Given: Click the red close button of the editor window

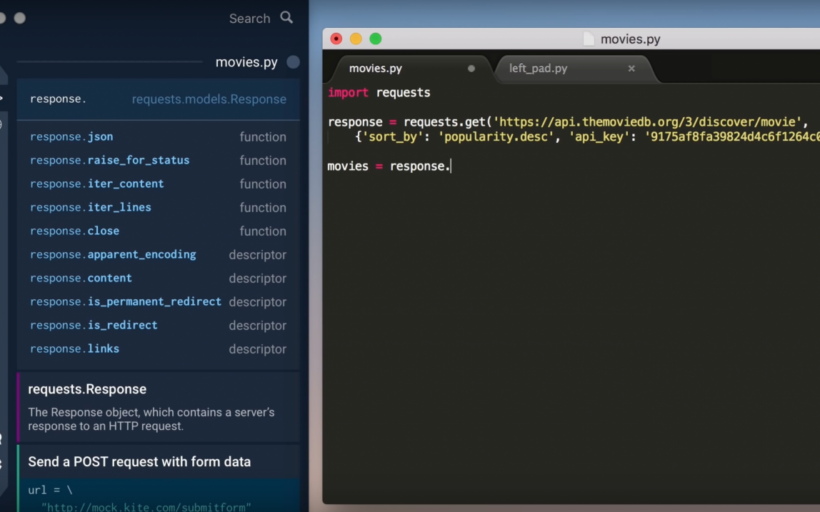Looking at the screenshot, I should click(336, 39).
